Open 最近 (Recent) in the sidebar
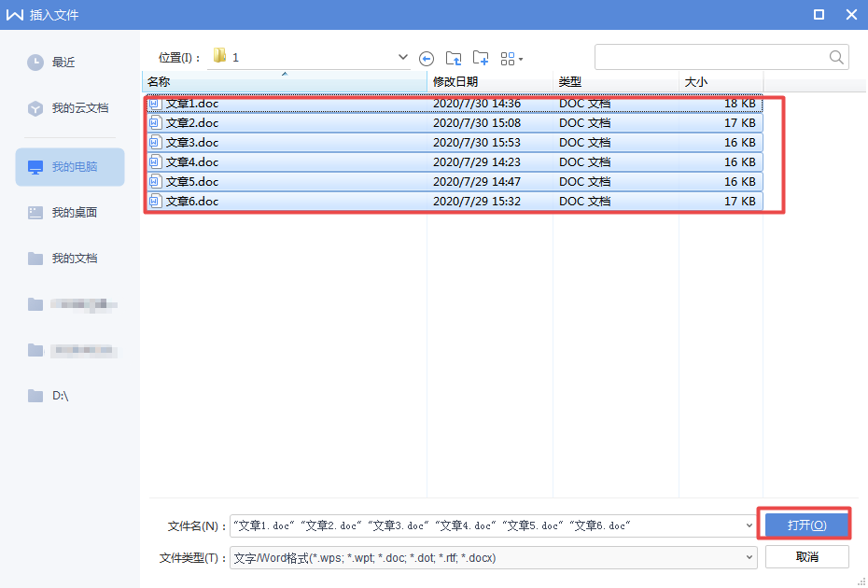The image size is (868, 588). tap(63, 63)
